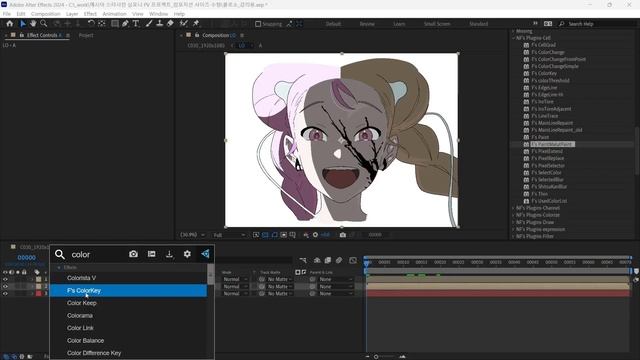Viewport: 640px width, 360px height.
Task: Click the magnifier icon beside the color query
Action: pyautogui.click(x=60, y=254)
